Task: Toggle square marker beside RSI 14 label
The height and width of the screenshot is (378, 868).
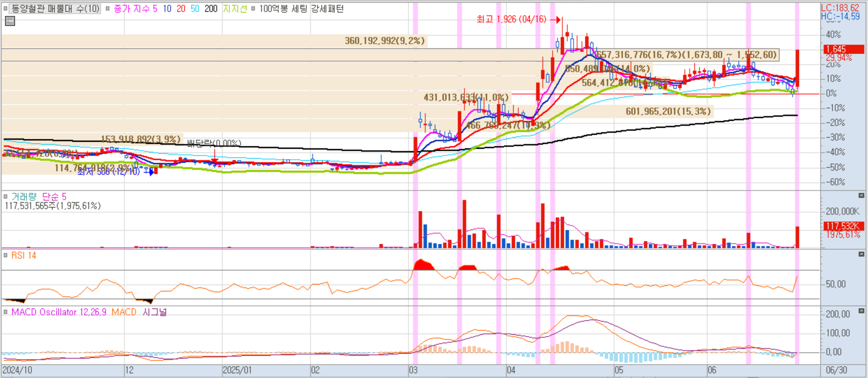Action: [x=6, y=255]
